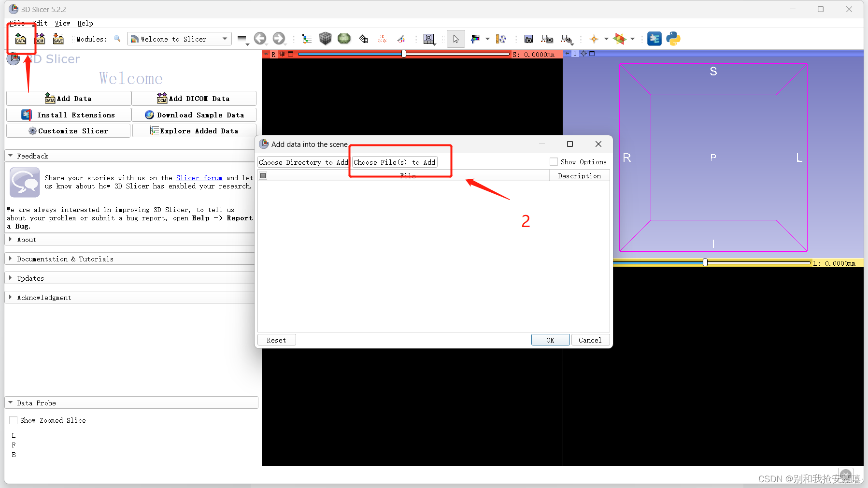This screenshot has width=868, height=488.
Task: Click the window/level adjust tool icon
Action: pos(475,39)
